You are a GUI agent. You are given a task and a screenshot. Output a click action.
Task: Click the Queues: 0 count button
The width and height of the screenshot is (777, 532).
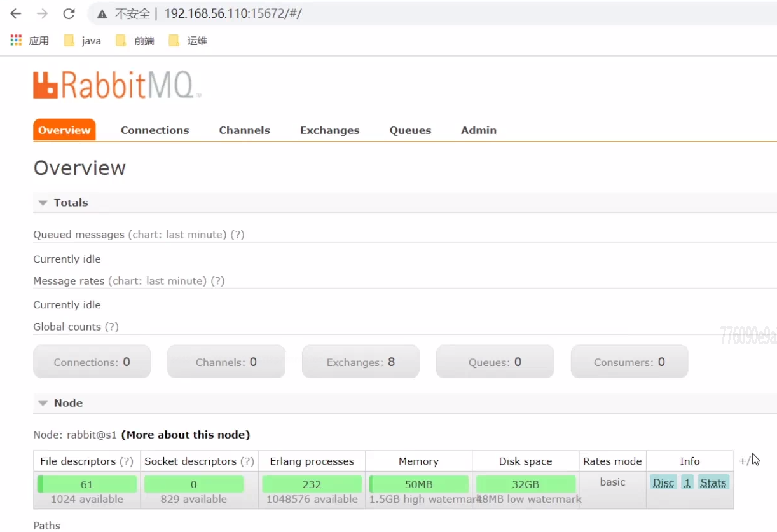click(495, 362)
